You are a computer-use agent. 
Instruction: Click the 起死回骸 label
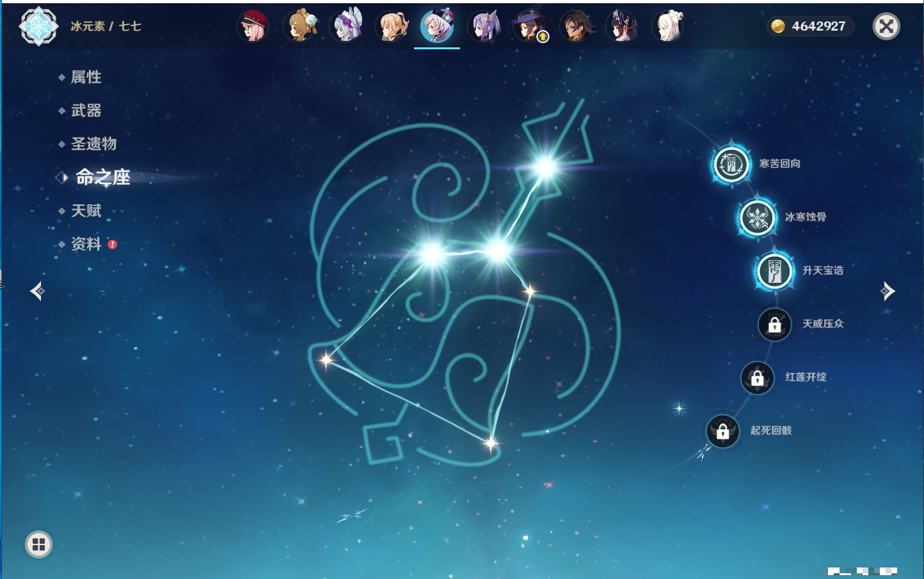[x=771, y=431]
